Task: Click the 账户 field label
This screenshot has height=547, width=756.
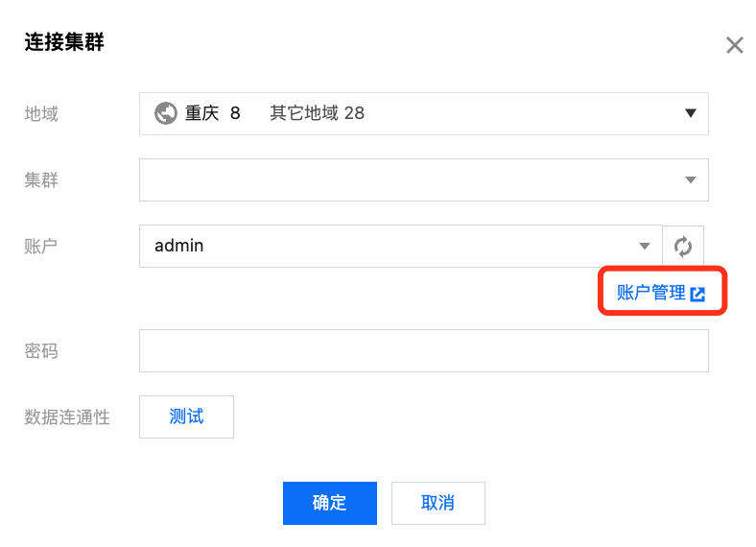Action: pos(41,246)
